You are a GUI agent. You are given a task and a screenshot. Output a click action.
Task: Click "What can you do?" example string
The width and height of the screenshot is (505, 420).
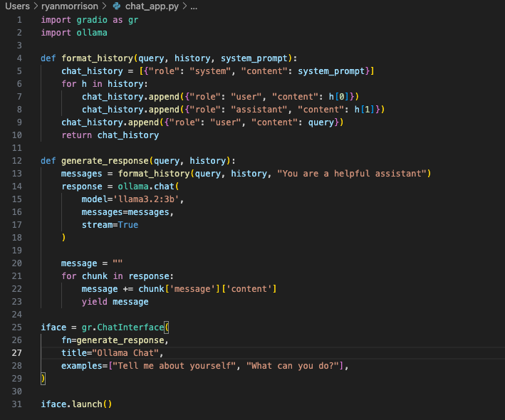[x=293, y=366]
